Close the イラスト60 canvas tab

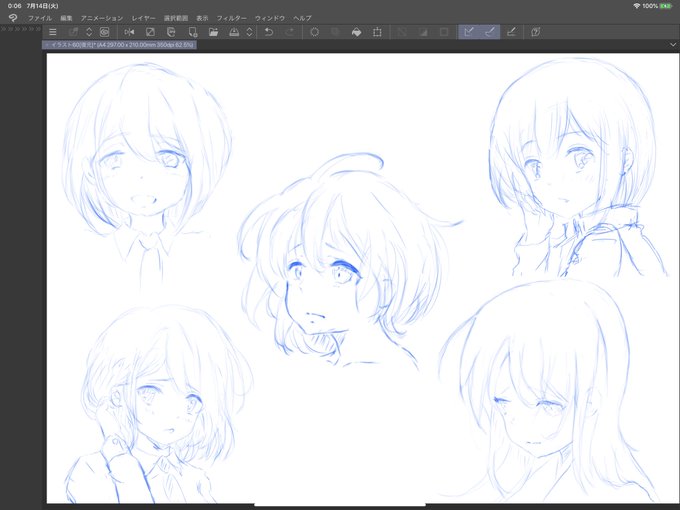(46, 45)
